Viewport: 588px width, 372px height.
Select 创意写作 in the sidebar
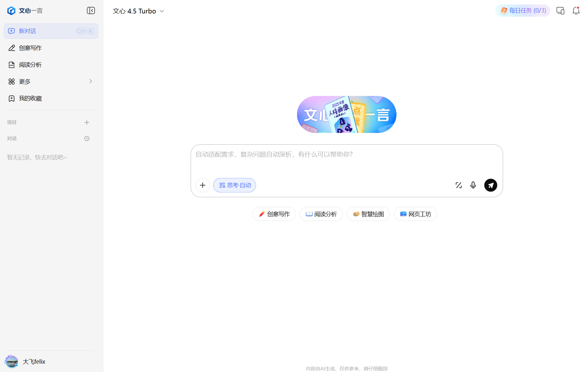[51, 48]
